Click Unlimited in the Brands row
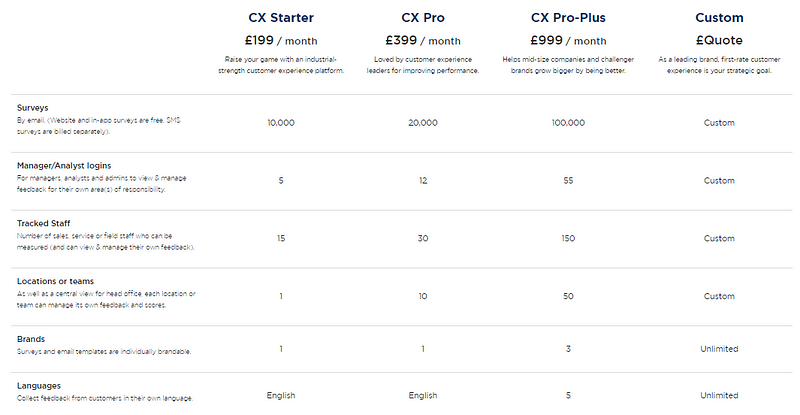 click(719, 349)
